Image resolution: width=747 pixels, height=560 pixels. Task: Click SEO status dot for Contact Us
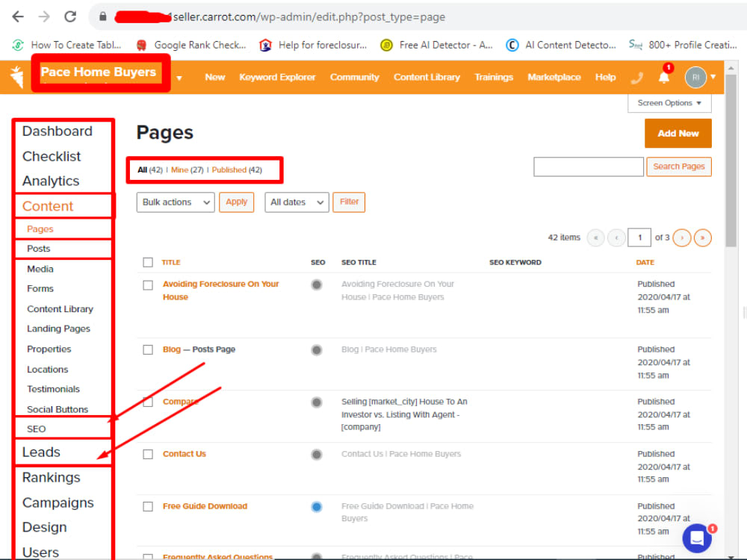tap(316, 454)
